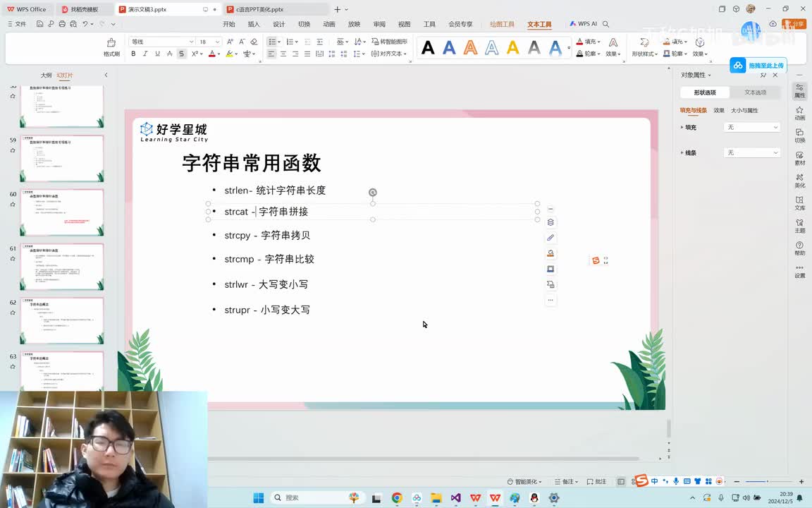Open the 线条 dropdown showing 无

click(x=752, y=152)
